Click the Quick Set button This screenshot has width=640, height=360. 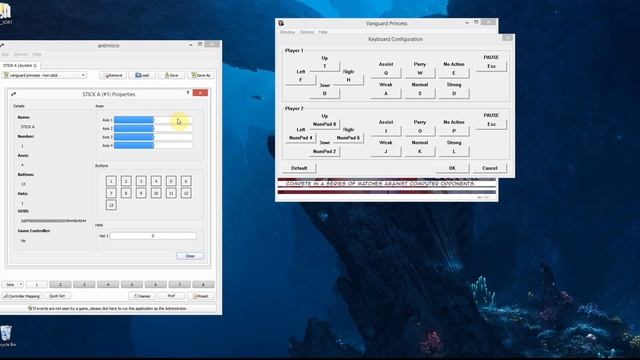point(57,296)
